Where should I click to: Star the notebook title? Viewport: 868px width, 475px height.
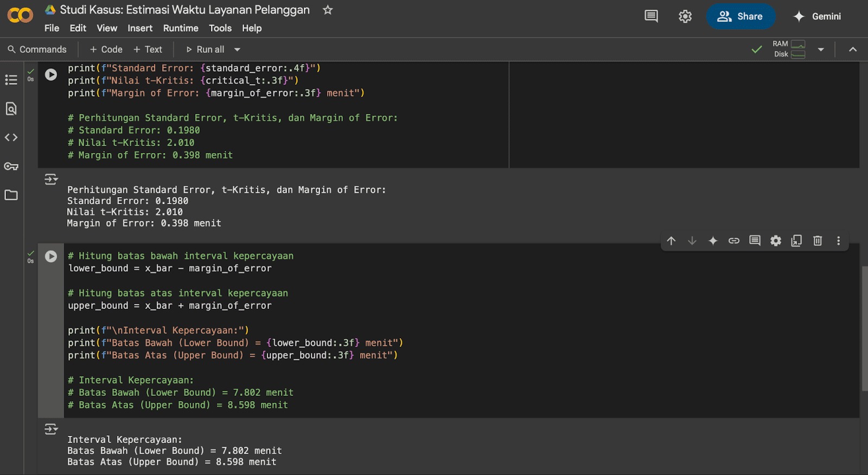click(x=328, y=10)
